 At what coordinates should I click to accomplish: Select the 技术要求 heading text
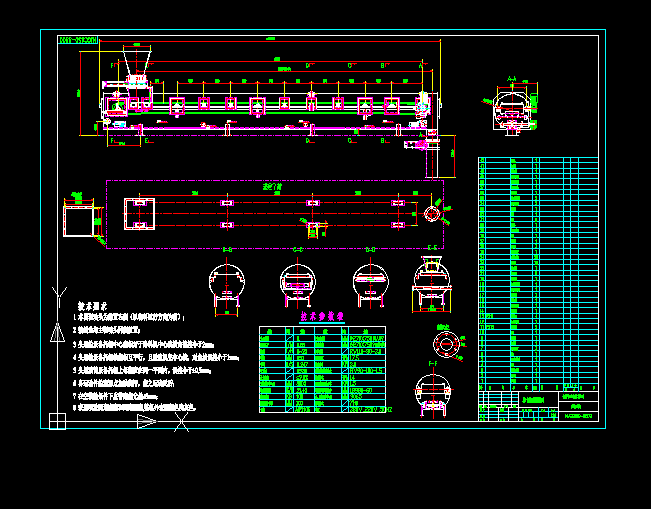(92, 306)
